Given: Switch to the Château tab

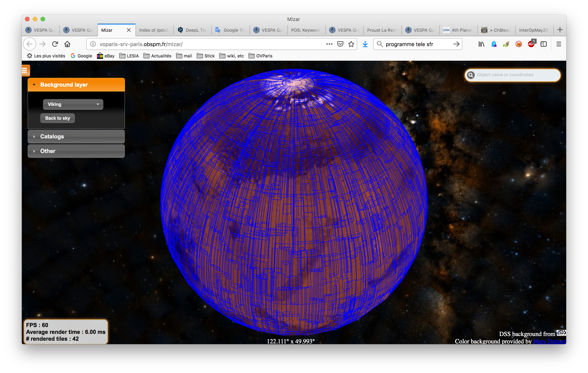Looking at the screenshot, I should coord(496,30).
